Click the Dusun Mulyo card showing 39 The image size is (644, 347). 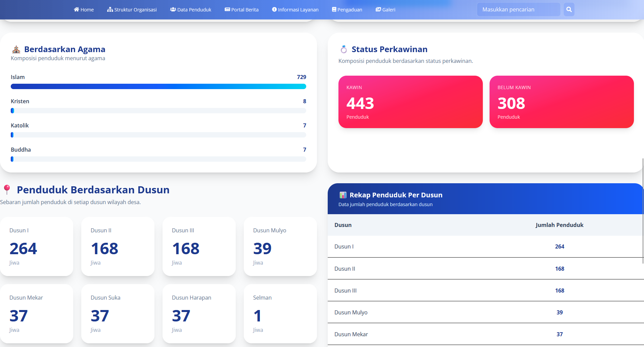280,246
